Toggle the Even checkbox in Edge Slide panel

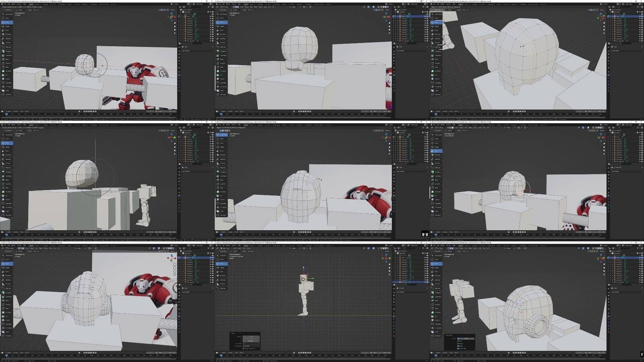pyautogui.click(x=458, y=341)
